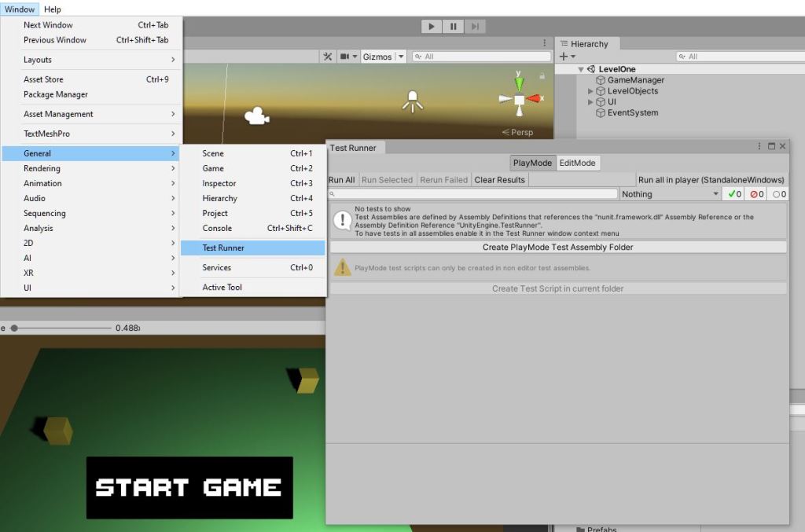Expand the Animation submenu

(92, 183)
